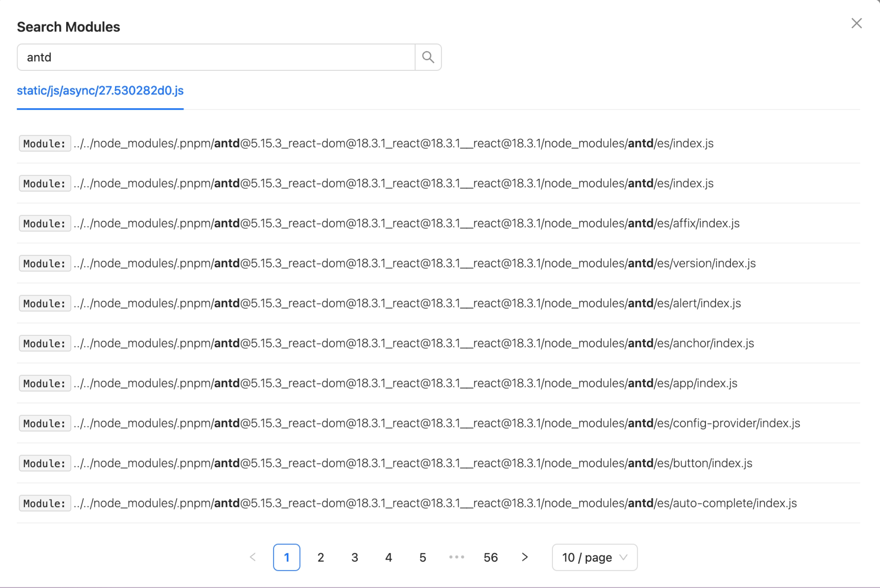Select the antd/es/alert/index.js module row
Viewport: 880px width, 588px height.
coord(438,303)
